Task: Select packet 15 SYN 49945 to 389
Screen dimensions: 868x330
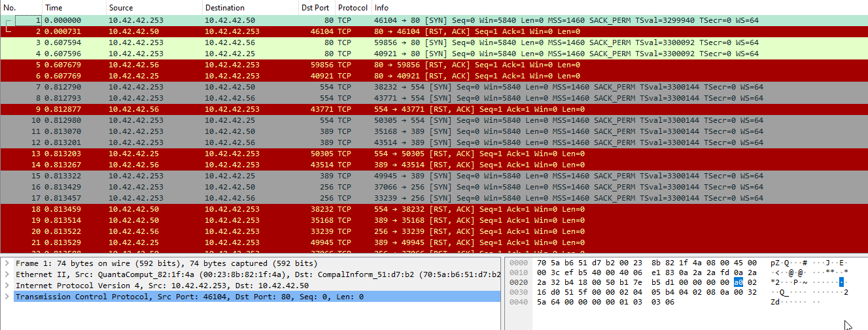Action: (x=434, y=176)
